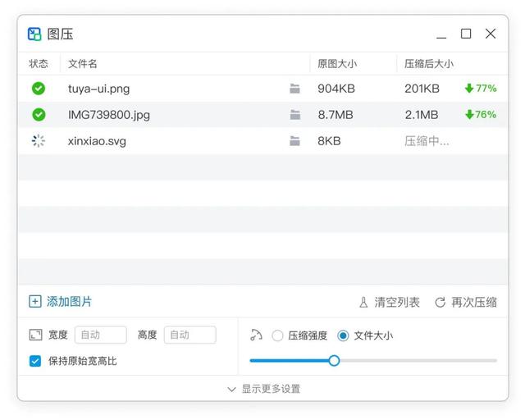Select the 文件大小 radio button
525x420 pixels.
[x=343, y=336]
